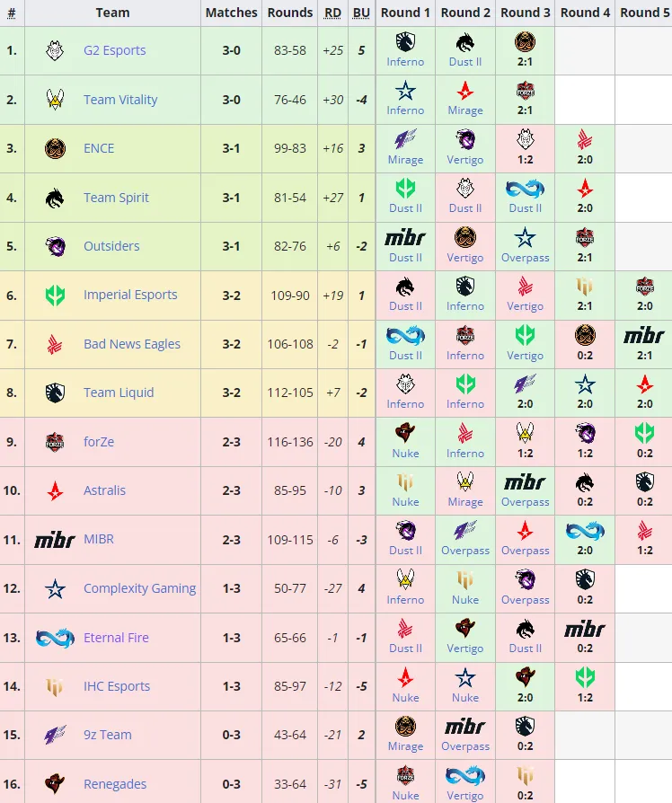
Task: Click Vitality icon in Complexity's Round 1
Action: 405,579
